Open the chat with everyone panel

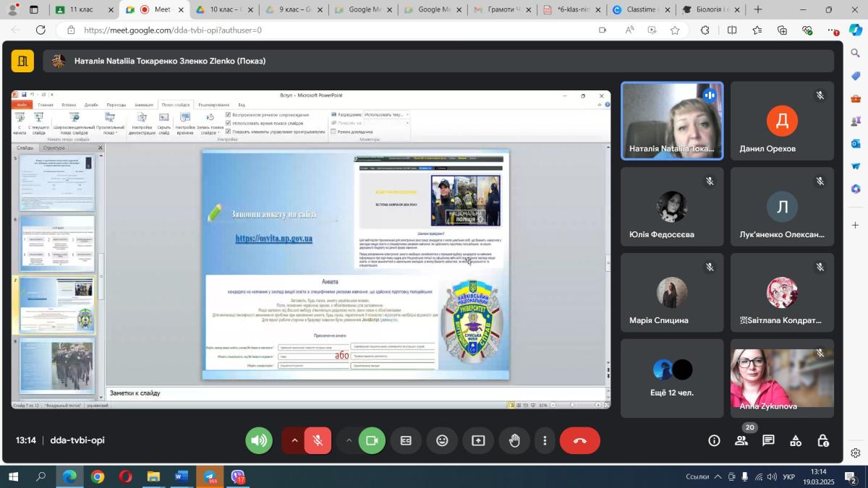click(768, 440)
